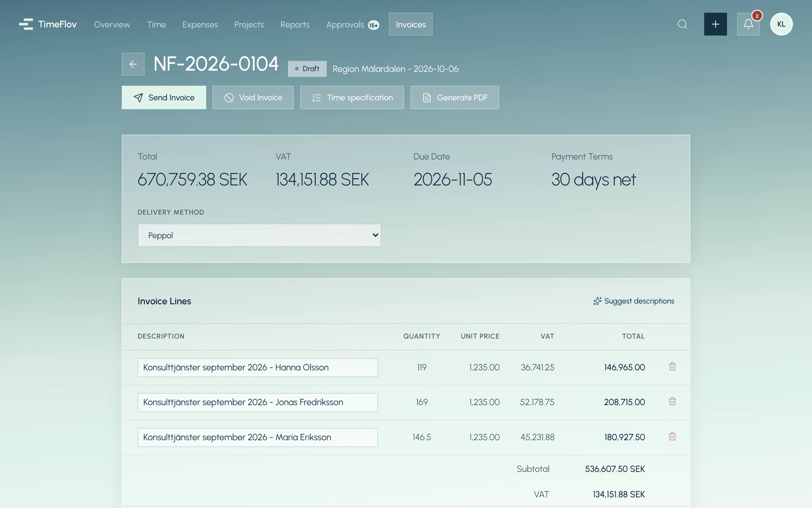Click the total 670,759.38 SEK value
The height and width of the screenshot is (508, 812).
(x=193, y=180)
